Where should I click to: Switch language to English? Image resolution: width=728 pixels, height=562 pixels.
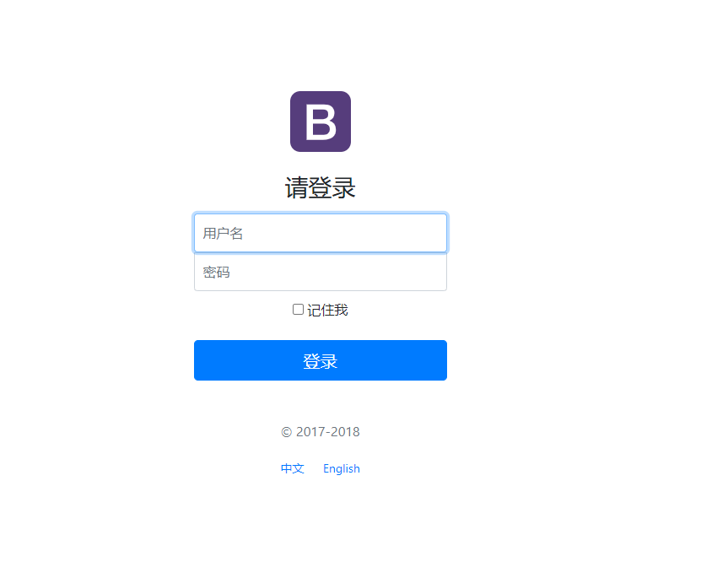pos(342,468)
